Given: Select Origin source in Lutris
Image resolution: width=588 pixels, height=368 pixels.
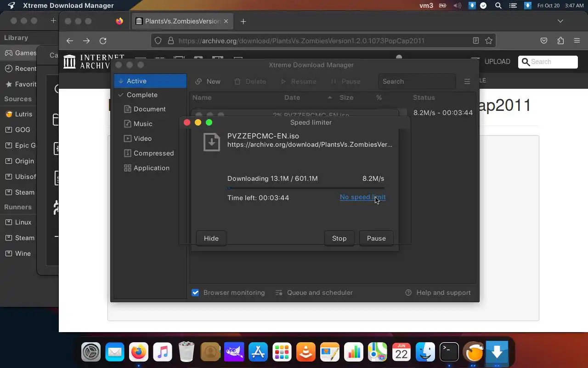Looking at the screenshot, I should click(x=19, y=161).
